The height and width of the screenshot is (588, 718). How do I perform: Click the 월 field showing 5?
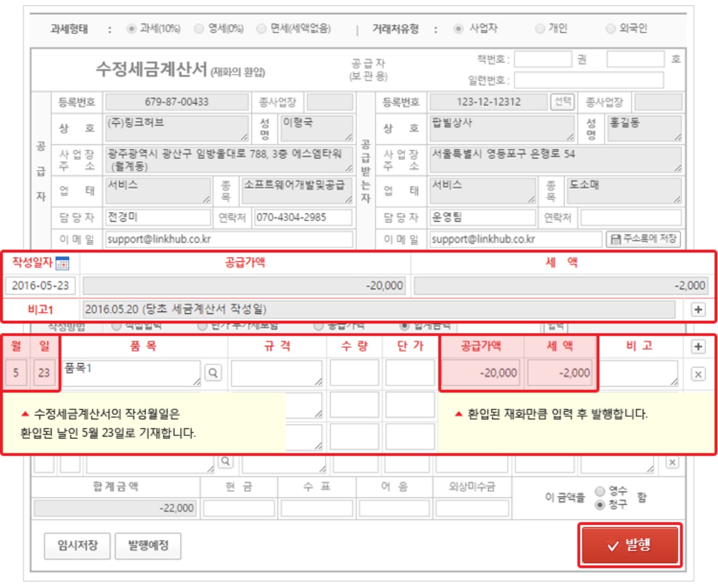(x=16, y=373)
